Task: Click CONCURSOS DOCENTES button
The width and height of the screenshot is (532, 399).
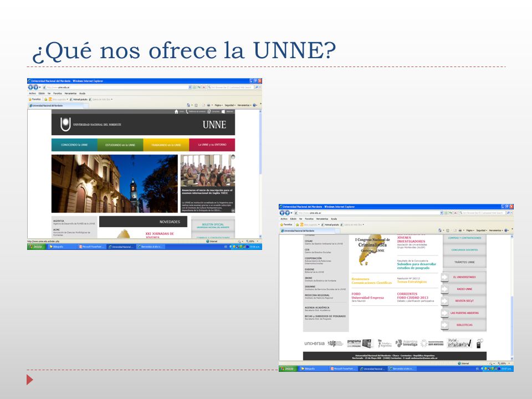Action: [464, 250]
